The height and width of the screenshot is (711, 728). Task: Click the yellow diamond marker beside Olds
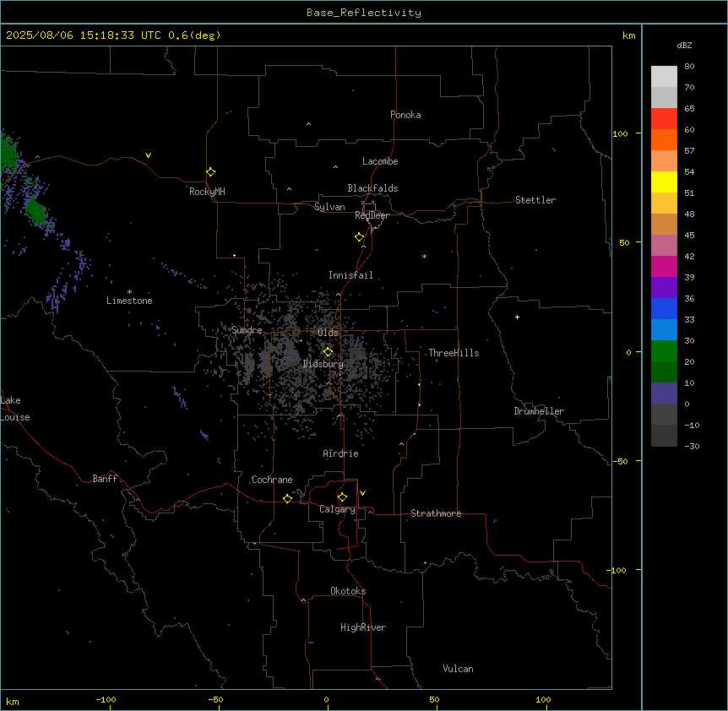[x=328, y=352]
